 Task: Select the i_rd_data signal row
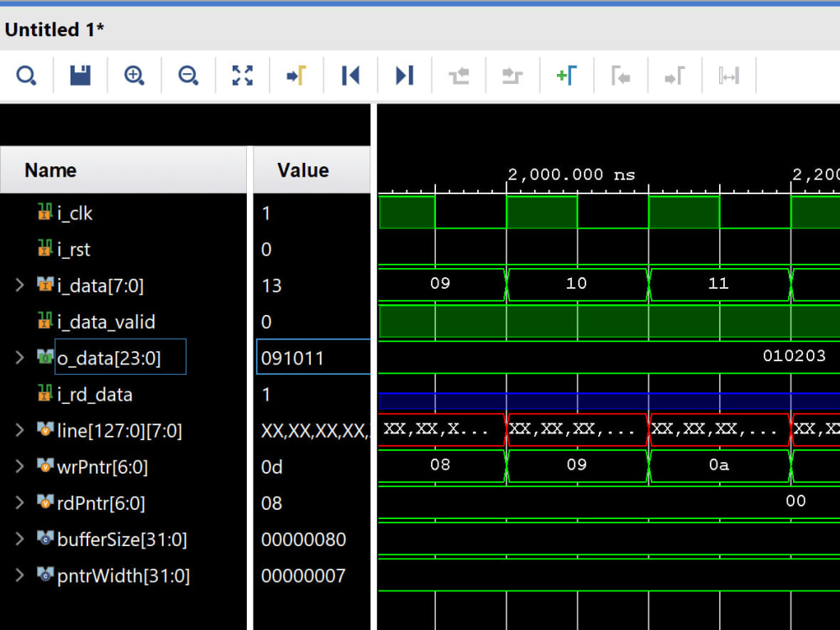(x=94, y=394)
